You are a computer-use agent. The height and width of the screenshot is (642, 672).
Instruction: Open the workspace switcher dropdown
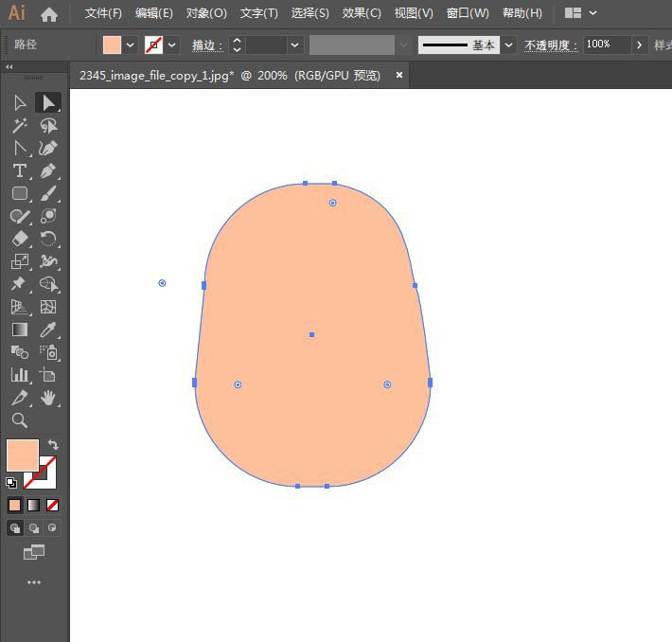[592, 13]
